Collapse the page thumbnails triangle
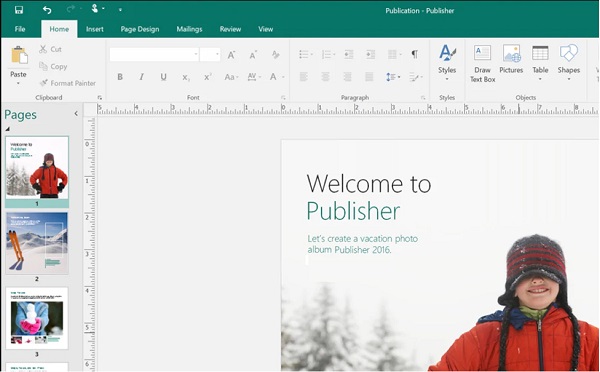 7,129
